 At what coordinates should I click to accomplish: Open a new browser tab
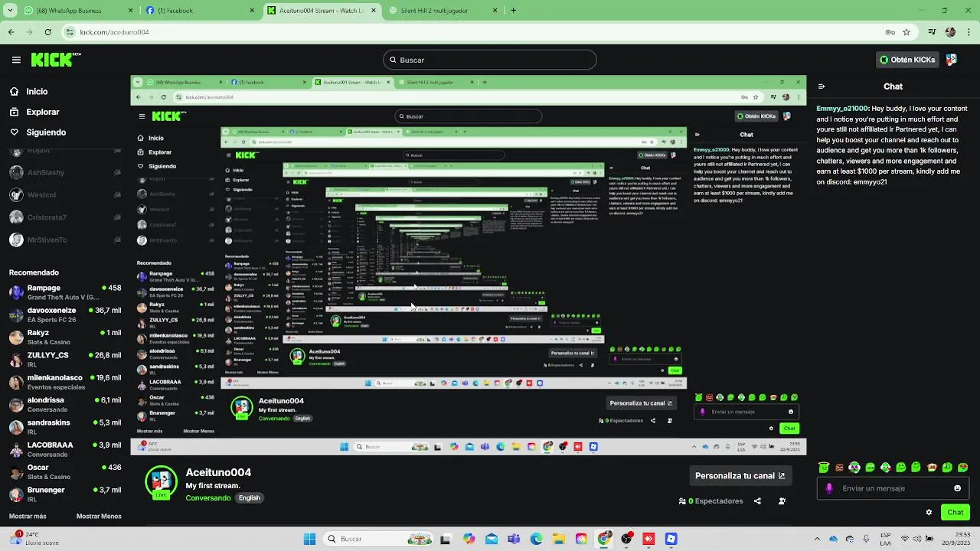pyautogui.click(x=513, y=11)
